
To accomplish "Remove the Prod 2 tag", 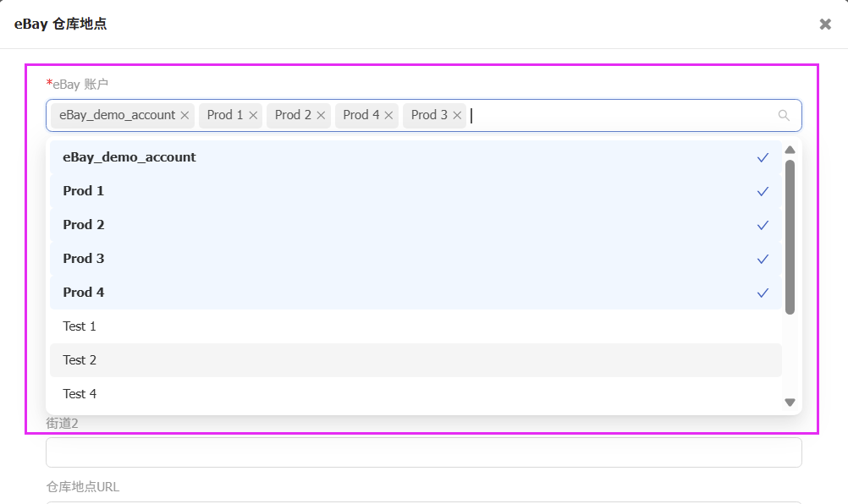I will pyautogui.click(x=322, y=115).
